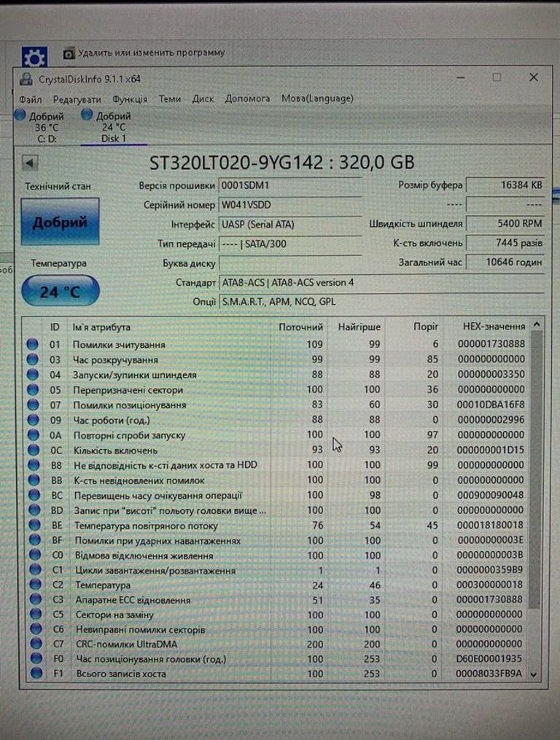
Task: Click status orb of attribute C7 CRC-помилки UltraDMA
Action: tap(36, 644)
